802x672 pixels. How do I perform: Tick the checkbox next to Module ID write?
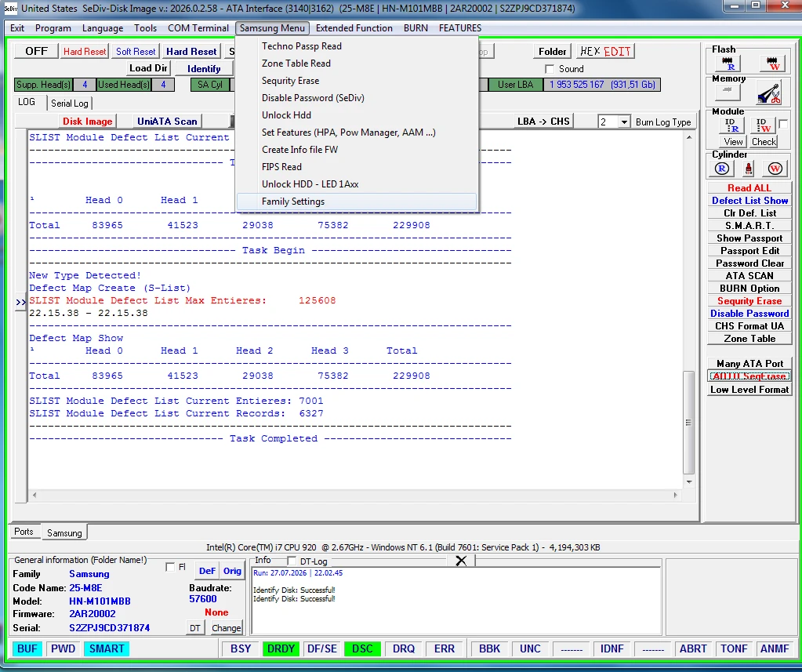point(783,124)
